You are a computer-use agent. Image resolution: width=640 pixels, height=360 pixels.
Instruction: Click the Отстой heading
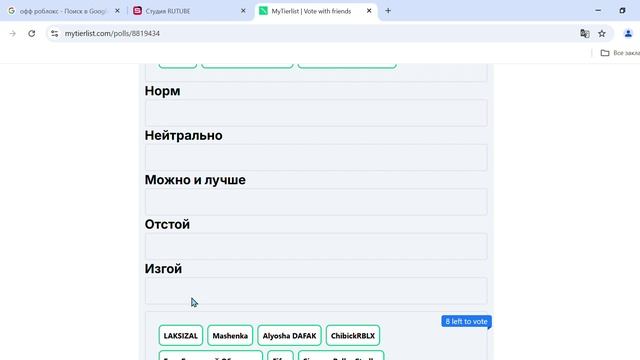(x=167, y=224)
